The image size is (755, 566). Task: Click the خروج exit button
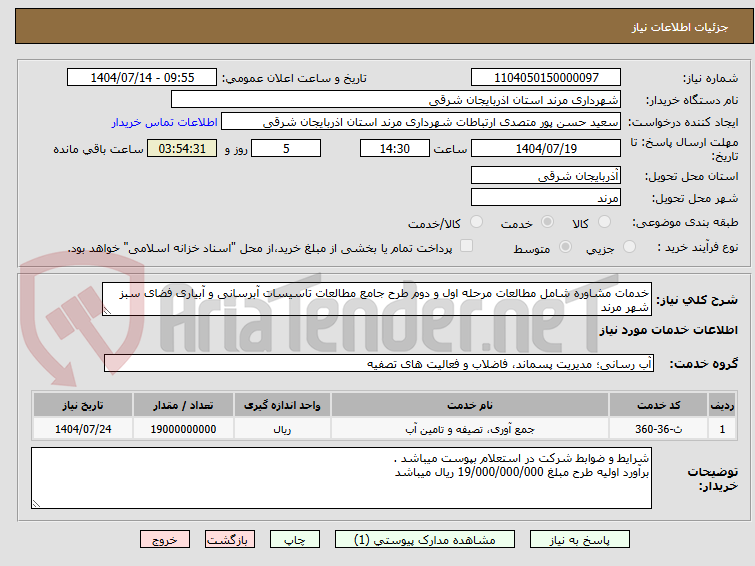(165, 540)
